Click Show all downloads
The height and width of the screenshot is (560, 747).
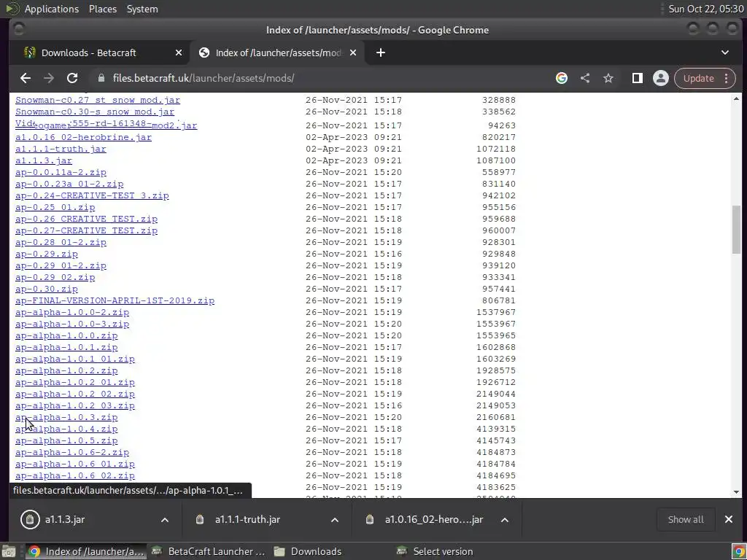pos(686,519)
